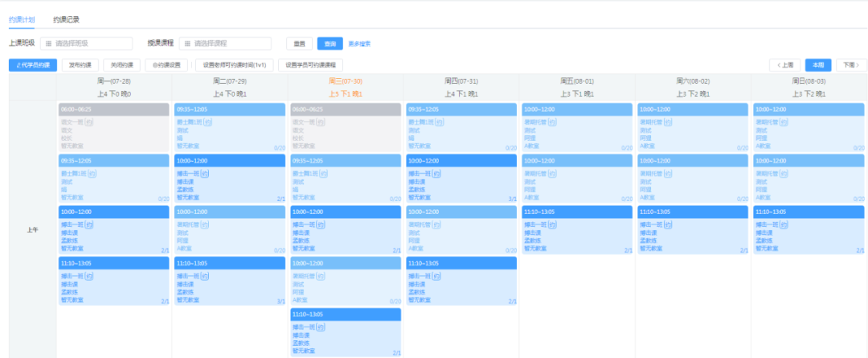This screenshot has height=358, width=868.
Task: Click the highlighted 周三(07-30) column header
Action: pos(346,81)
